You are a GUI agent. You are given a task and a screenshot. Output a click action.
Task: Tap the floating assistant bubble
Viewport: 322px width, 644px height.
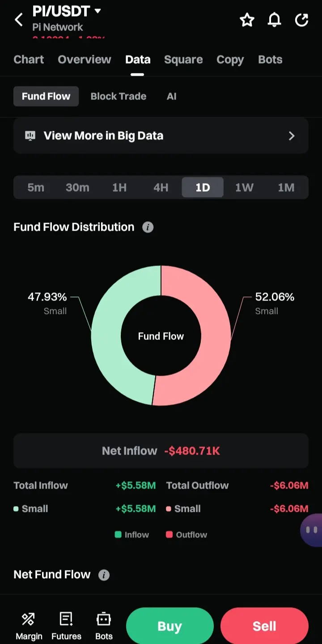[312, 530]
